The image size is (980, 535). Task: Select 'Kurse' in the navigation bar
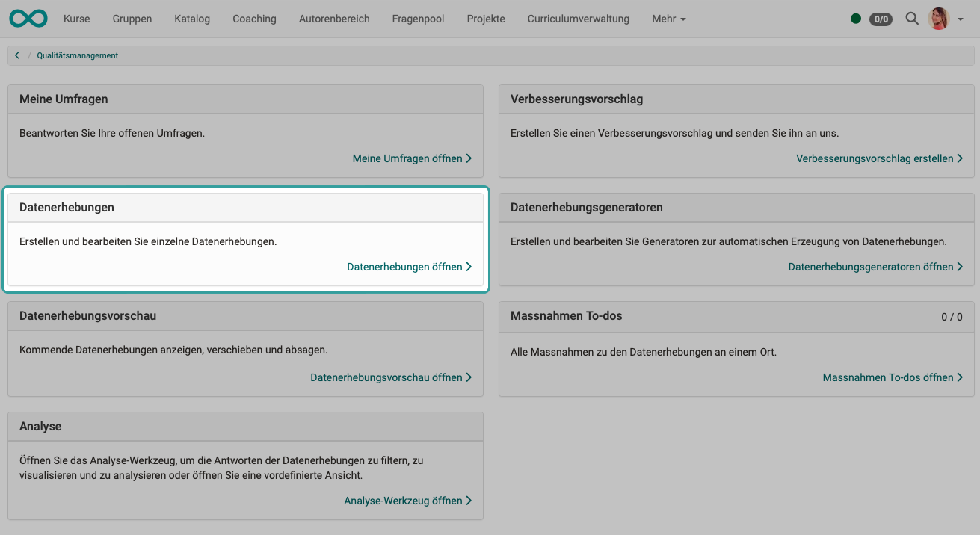click(x=76, y=19)
